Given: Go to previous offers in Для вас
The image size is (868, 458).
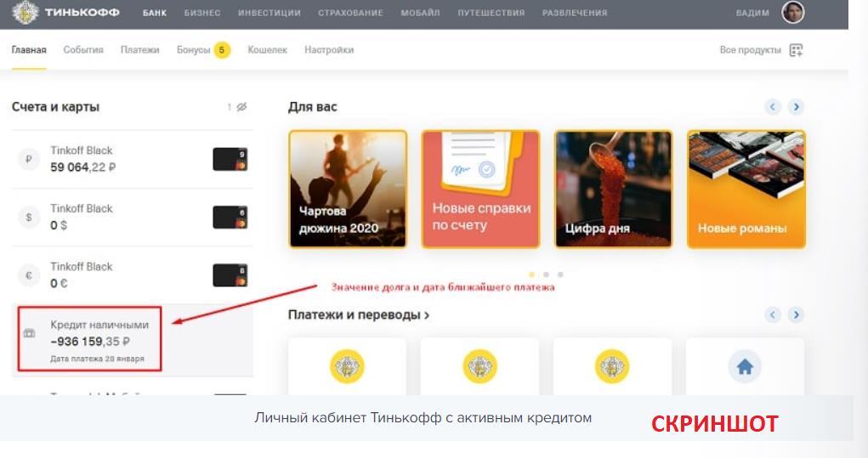Looking at the screenshot, I should click(773, 107).
